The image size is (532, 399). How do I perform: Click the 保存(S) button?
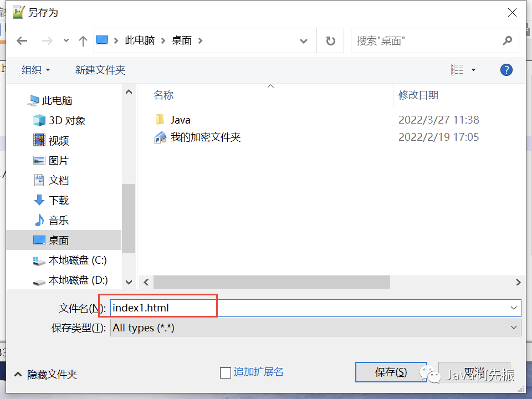pyautogui.click(x=391, y=372)
